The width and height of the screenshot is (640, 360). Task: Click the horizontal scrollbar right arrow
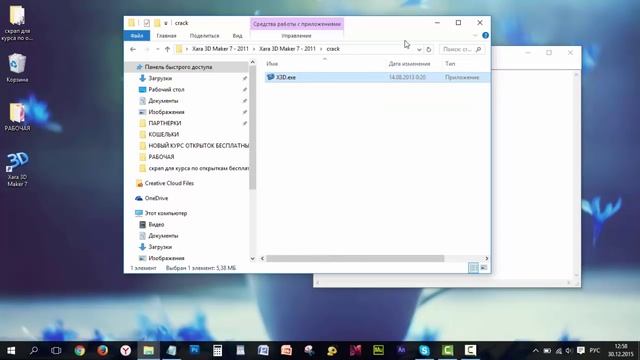[x=486, y=258]
